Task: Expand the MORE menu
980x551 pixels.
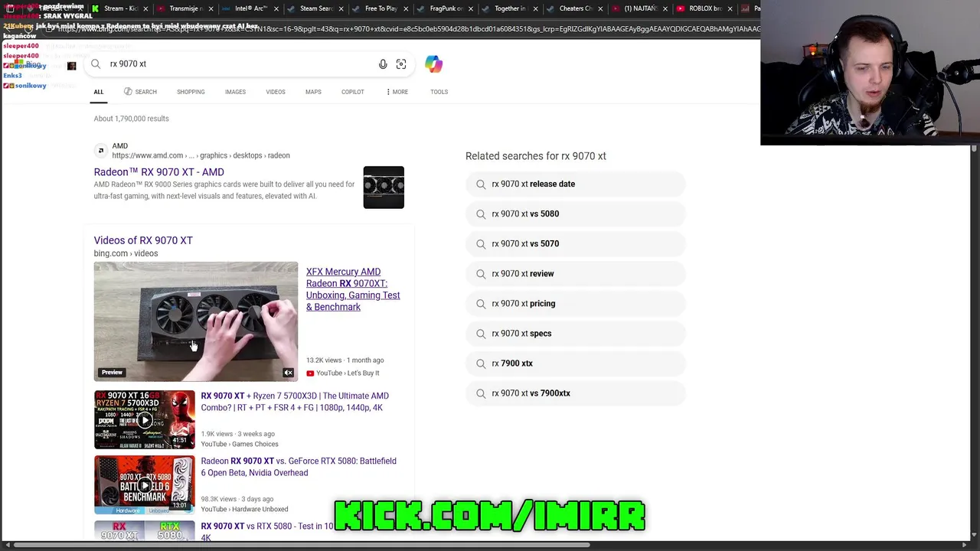Action: coord(397,92)
